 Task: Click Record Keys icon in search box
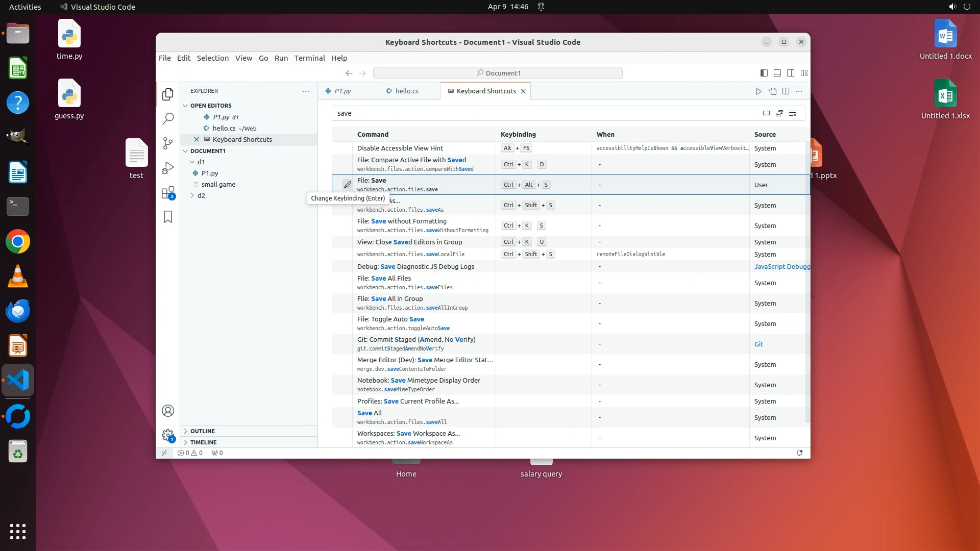tap(766, 113)
